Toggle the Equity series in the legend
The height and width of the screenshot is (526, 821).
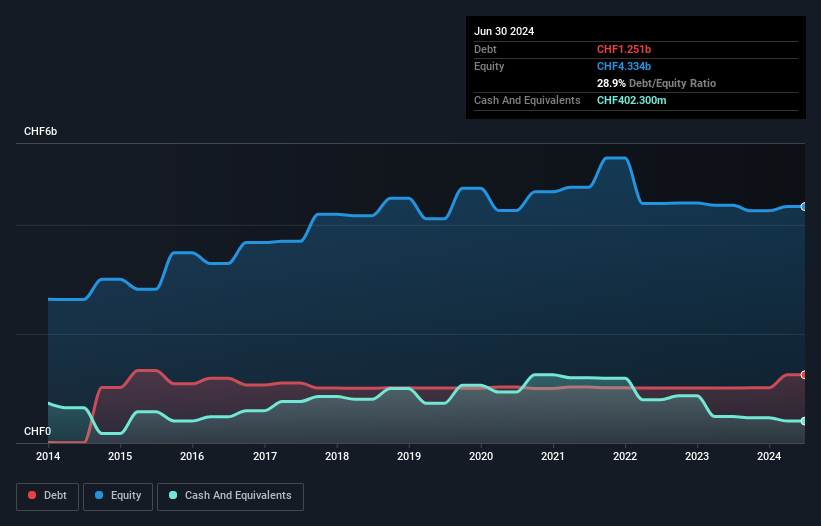click(118, 496)
